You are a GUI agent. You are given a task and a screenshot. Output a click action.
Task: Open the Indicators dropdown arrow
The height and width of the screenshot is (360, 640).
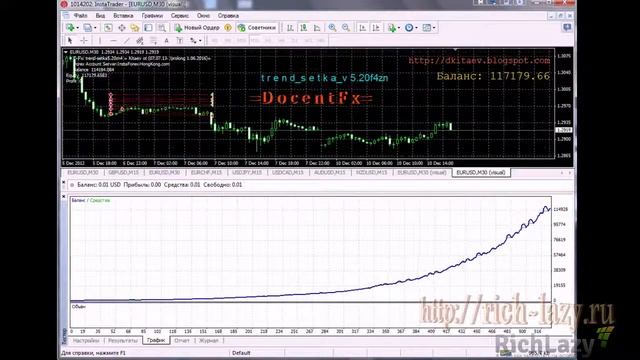point(399,28)
